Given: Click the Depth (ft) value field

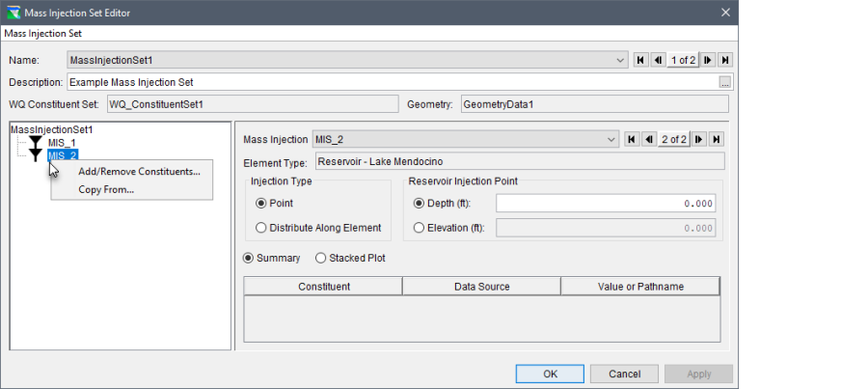Looking at the screenshot, I should pos(606,204).
